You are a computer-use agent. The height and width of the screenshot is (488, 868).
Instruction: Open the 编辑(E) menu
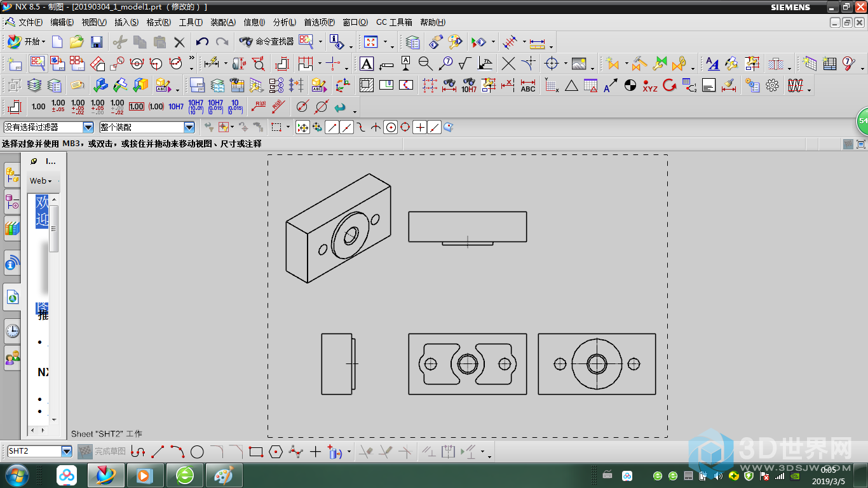click(x=62, y=22)
